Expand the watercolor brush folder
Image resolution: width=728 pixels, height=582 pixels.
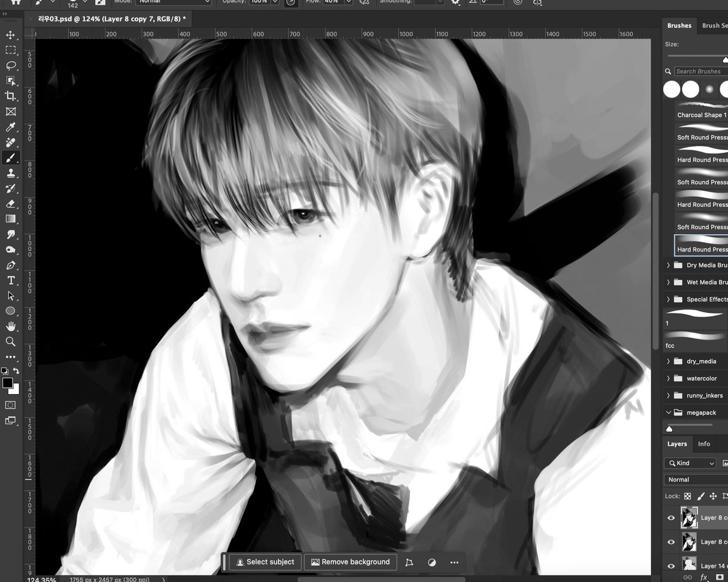[x=669, y=378]
